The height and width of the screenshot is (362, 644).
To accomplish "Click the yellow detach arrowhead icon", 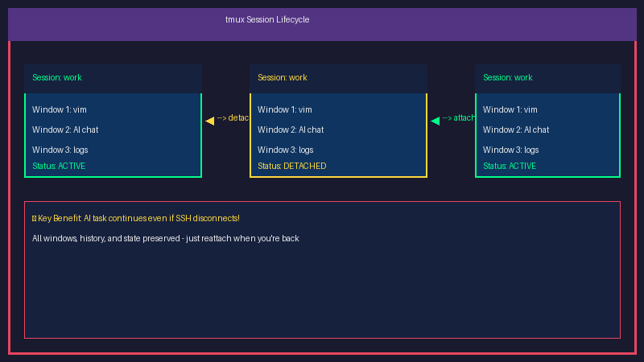I will pos(210,121).
